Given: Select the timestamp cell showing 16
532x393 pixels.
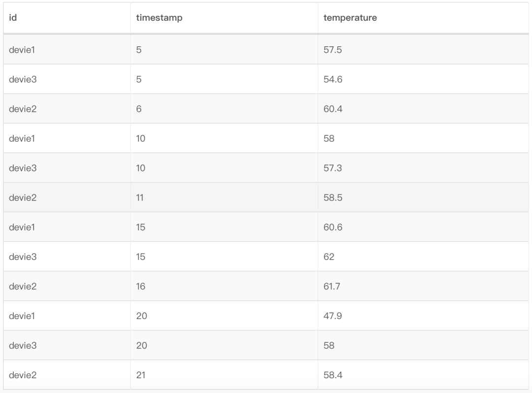Looking at the screenshot, I should click(141, 286).
